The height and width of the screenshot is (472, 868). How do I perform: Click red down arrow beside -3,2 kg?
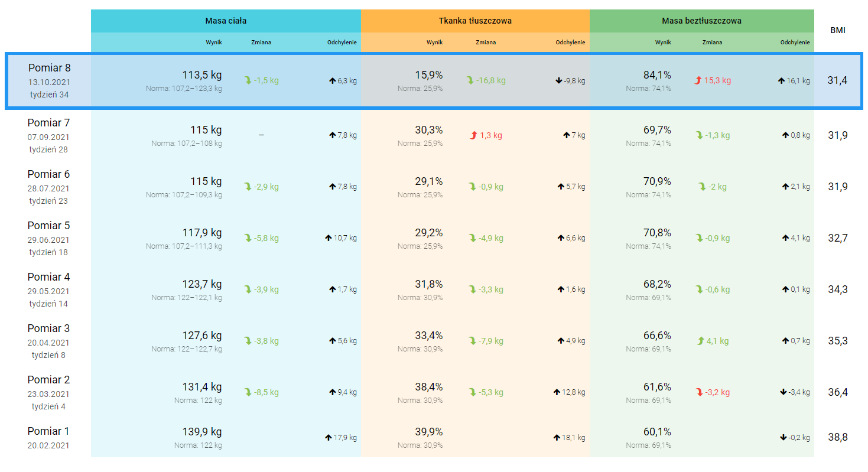click(700, 392)
